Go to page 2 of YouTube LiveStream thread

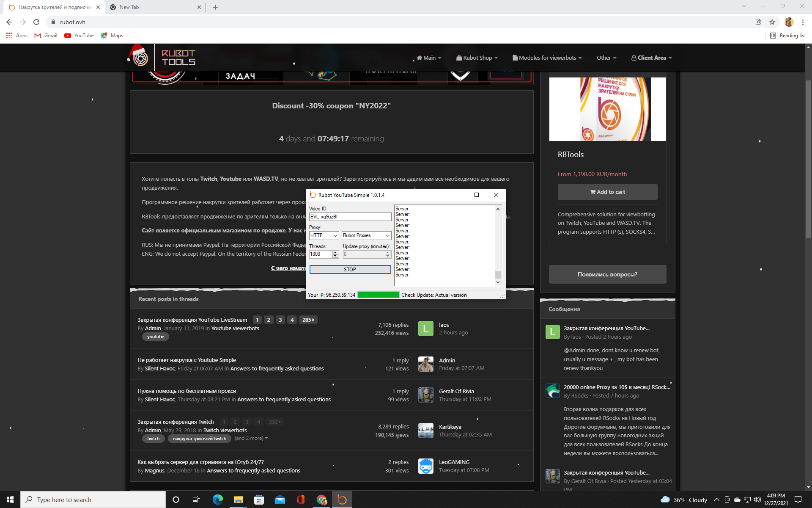click(269, 320)
